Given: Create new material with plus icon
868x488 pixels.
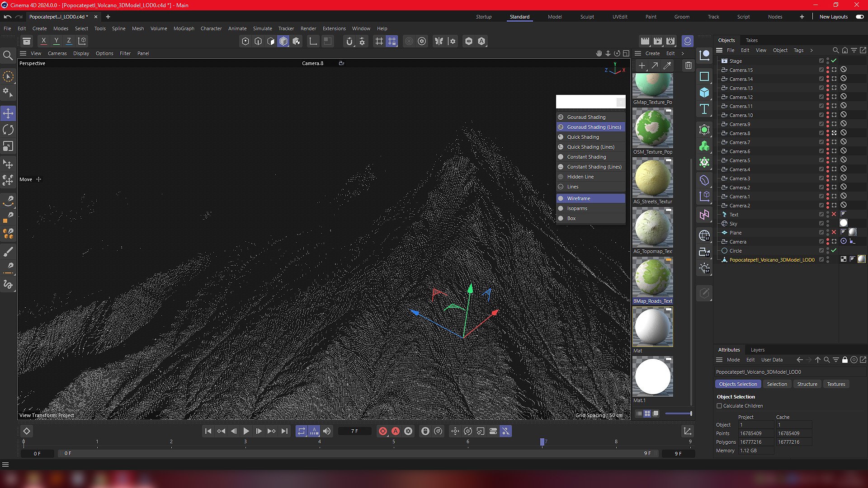Looking at the screenshot, I should click(x=642, y=66).
